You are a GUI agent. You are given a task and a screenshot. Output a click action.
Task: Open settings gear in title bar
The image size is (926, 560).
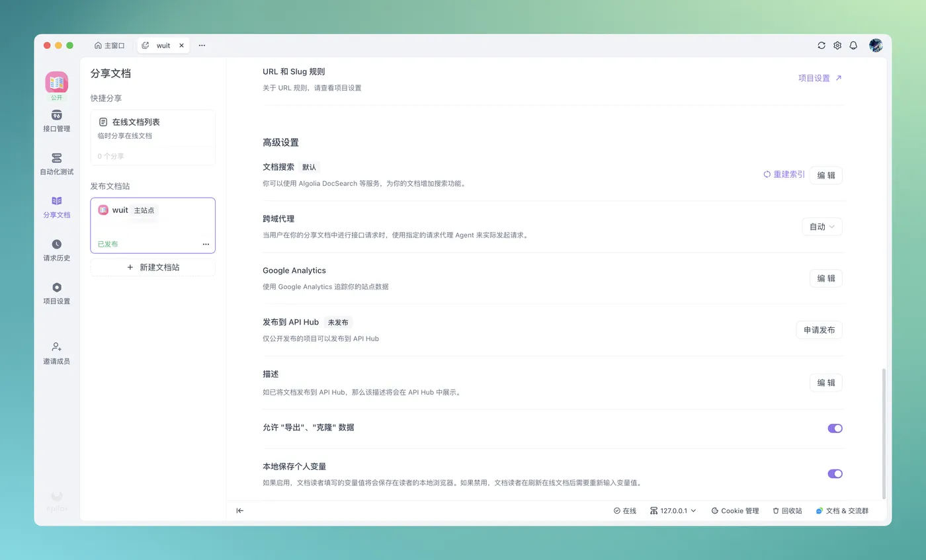point(837,46)
